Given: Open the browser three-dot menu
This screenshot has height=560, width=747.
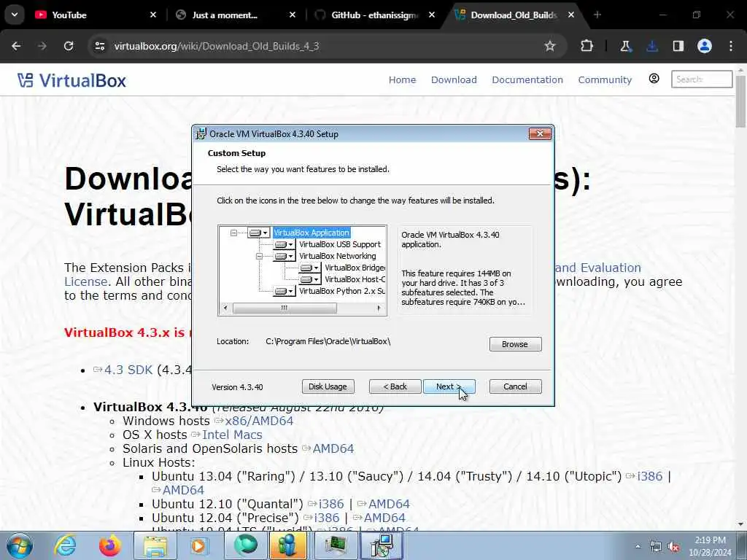Looking at the screenshot, I should click(x=731, y=46).
